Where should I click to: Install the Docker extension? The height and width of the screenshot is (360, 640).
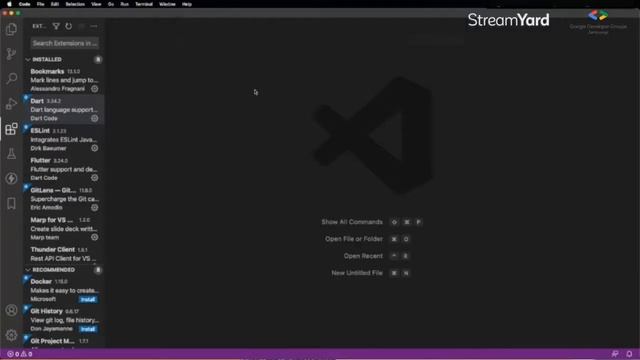[x=88, y=300]
